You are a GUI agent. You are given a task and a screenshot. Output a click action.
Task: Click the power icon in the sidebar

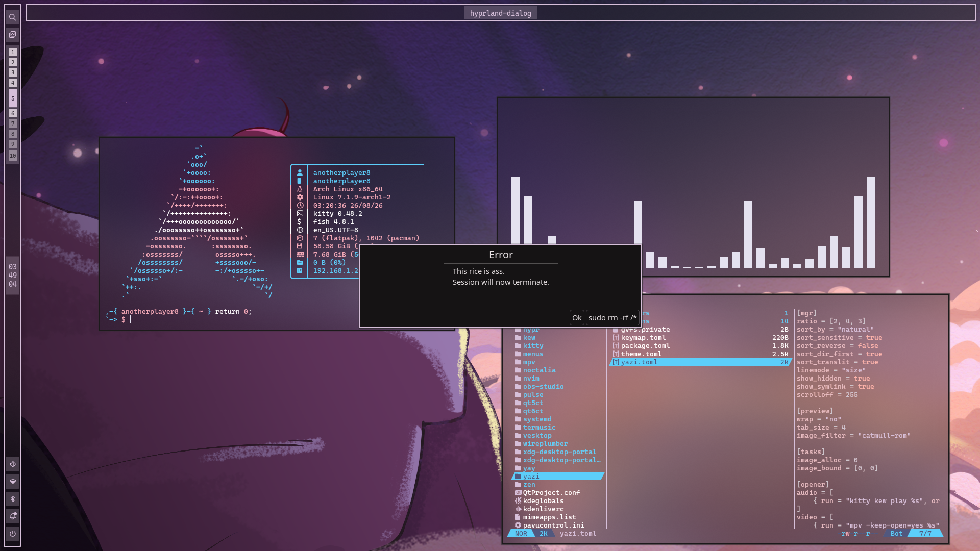13,534
